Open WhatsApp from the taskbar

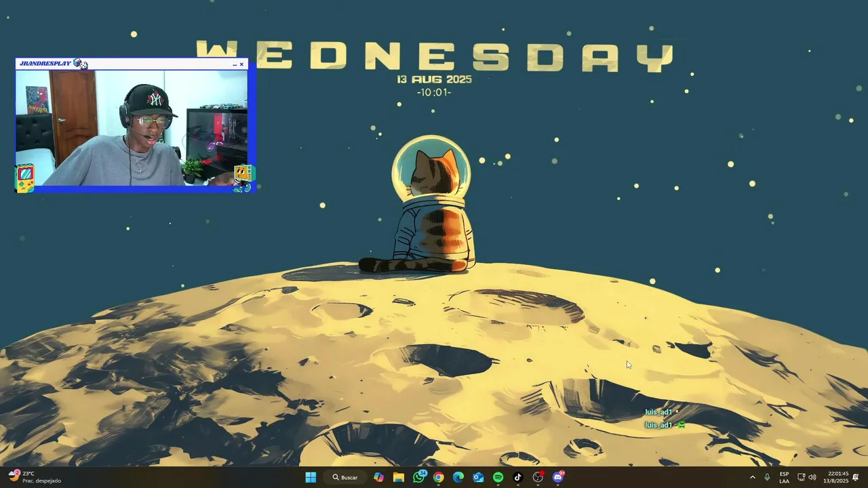point(419,477)
